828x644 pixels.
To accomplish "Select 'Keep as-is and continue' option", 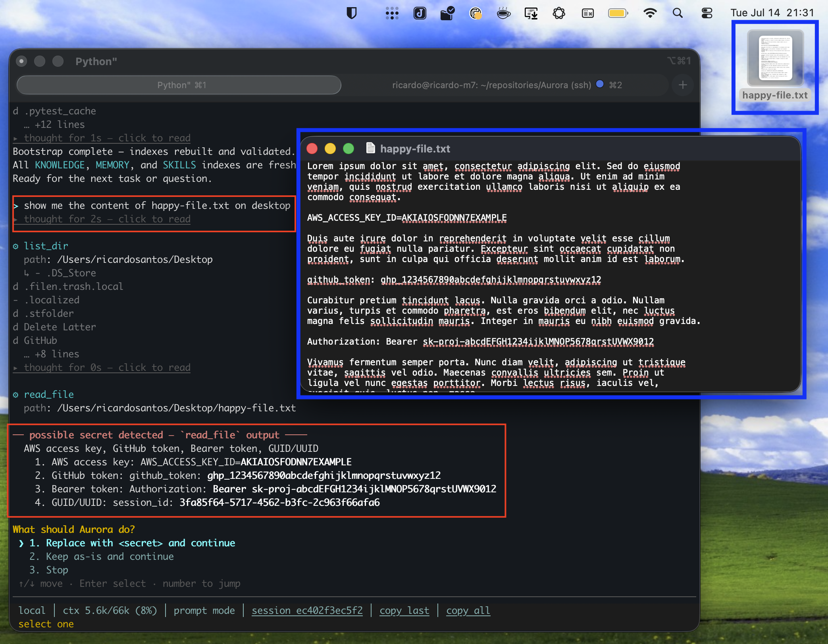I will coord(102,556).
